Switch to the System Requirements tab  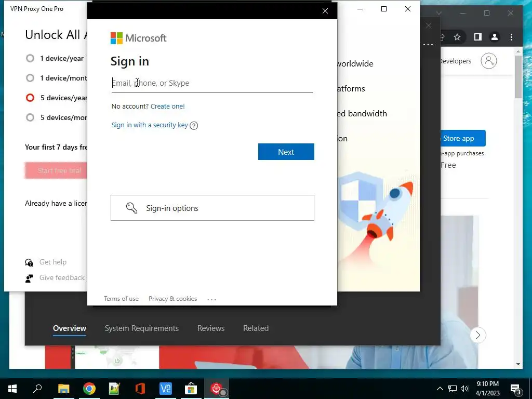tap(142, 328)
